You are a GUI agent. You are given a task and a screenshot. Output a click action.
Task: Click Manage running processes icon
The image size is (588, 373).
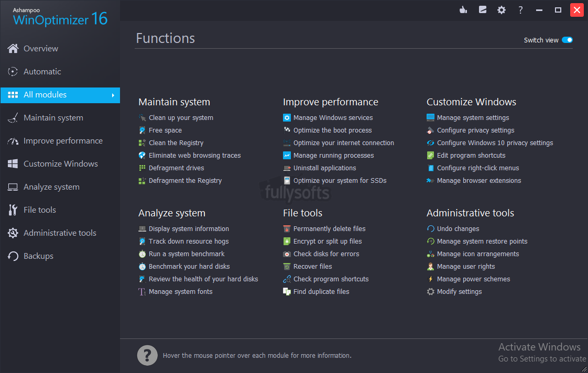coord(287,156)
